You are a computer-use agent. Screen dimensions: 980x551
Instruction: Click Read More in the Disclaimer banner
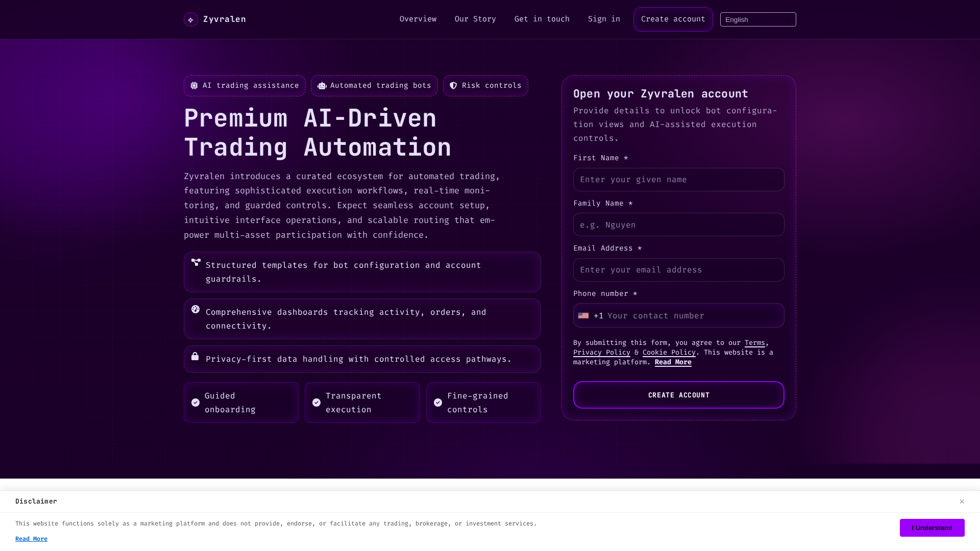(31, 539)
